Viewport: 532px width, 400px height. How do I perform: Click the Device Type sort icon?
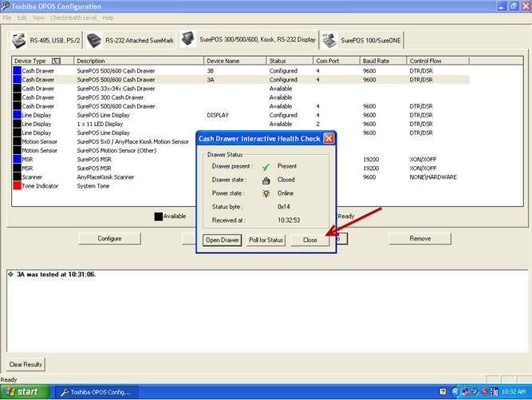[56, 61]
